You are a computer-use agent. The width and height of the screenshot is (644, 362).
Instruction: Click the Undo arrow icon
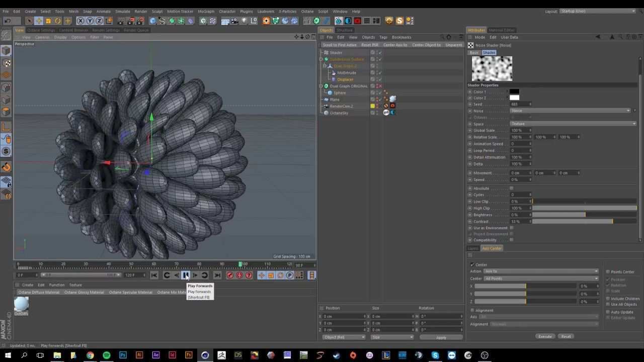tap(8, 21)
